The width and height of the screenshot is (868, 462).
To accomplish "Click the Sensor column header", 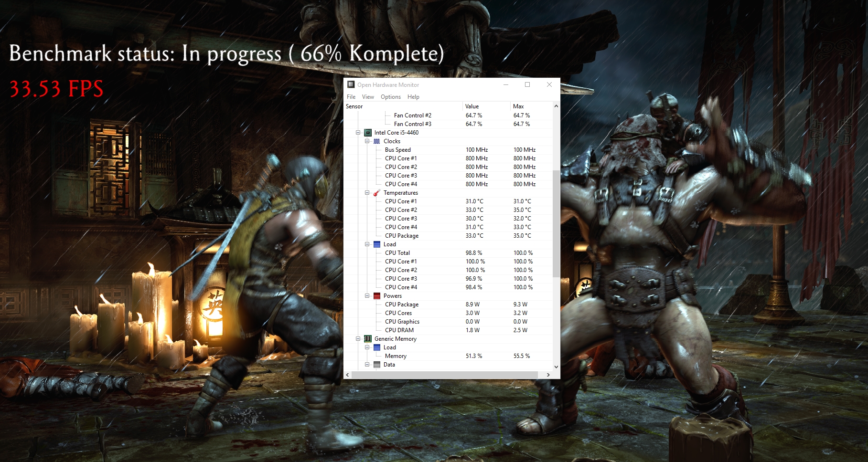I will pyautogui.click(x=403, y=106).
